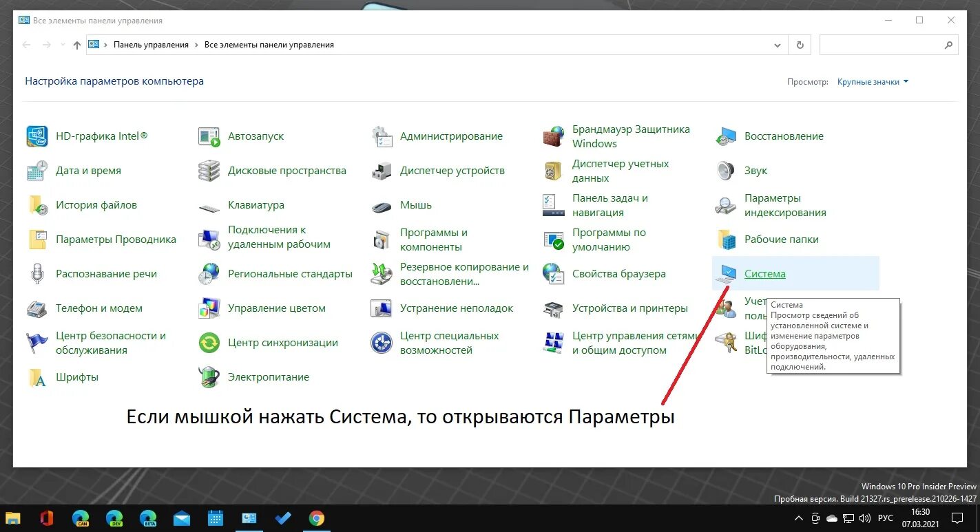The width and height of the screenshot is (980, 532).
Task: Open the Восстановление icon
Action: 726,136
